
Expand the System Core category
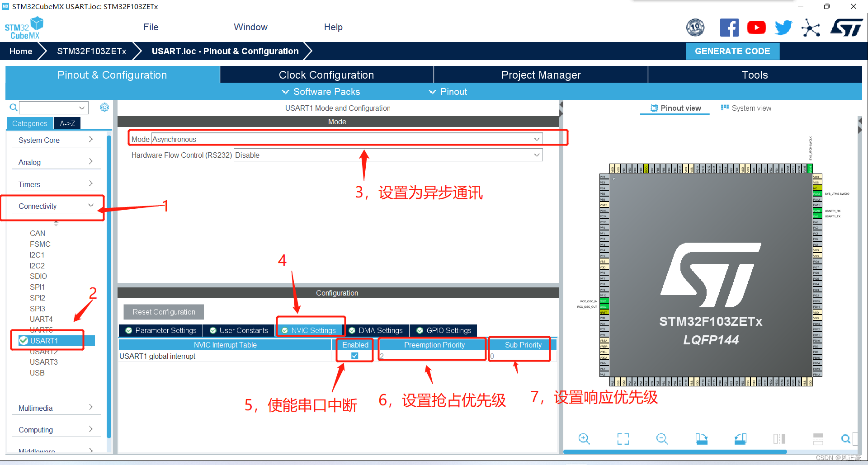click(56, 140)
